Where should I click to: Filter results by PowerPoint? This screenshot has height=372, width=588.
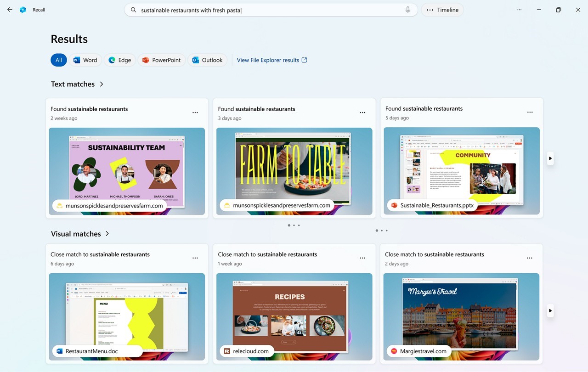pyautogui.click(x=161, y=60)
